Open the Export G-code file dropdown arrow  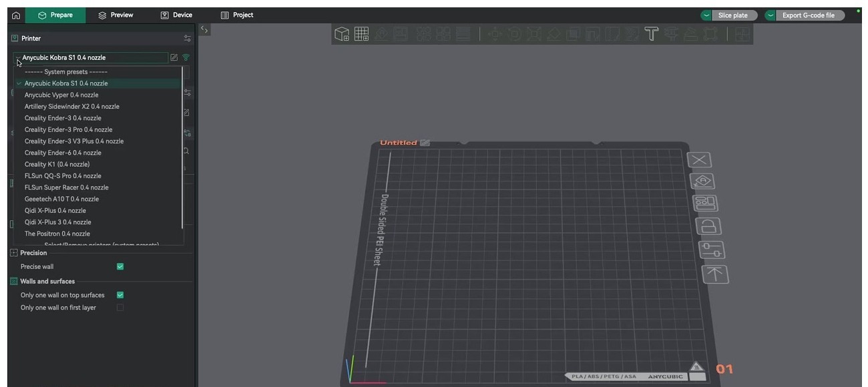pos(771,15)
